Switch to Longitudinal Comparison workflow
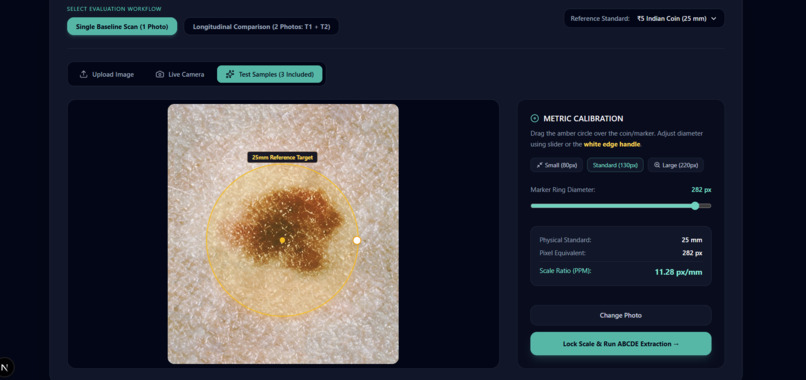Image resolution: width=806 pixels, height=380 pixels. point(261,26)
